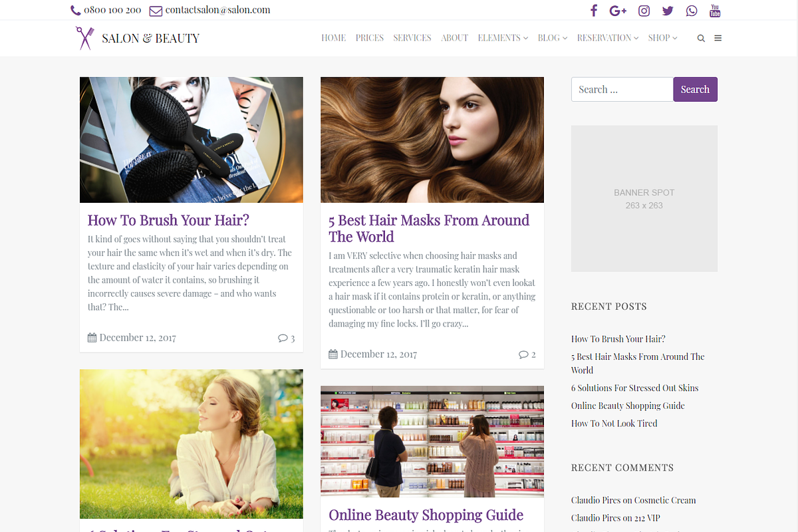Click the purple Search button
Screen dimensions: 798x532
[x=695, y=90]
